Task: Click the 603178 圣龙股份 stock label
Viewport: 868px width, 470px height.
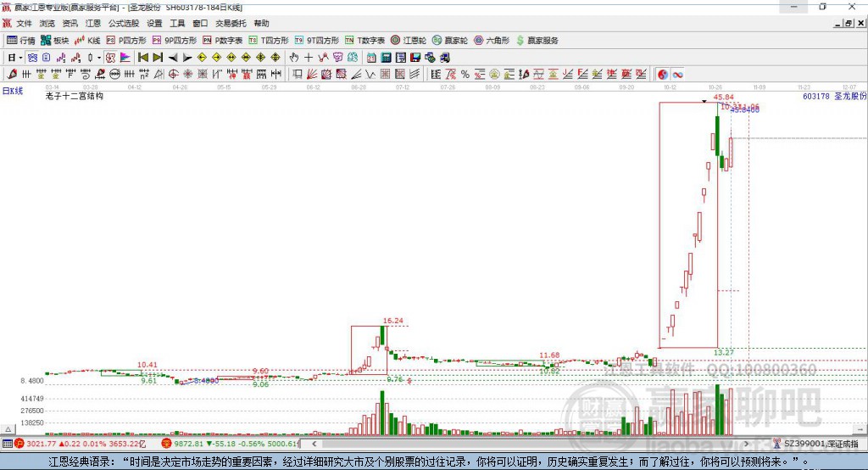Action: click(x=834, y=96)
